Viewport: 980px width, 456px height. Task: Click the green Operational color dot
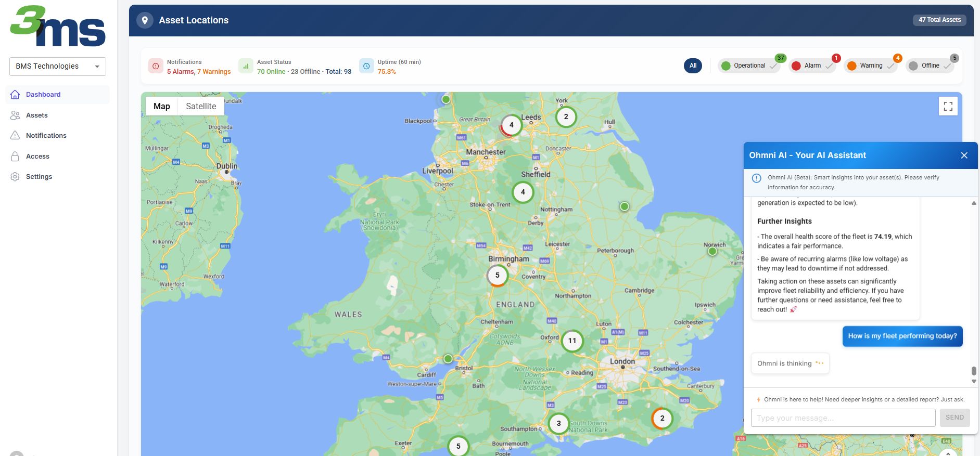726,66
